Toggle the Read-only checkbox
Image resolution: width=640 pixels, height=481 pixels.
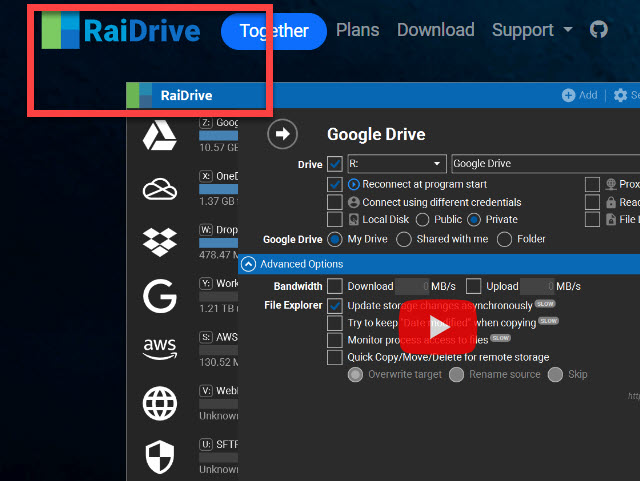coord(592,202)
